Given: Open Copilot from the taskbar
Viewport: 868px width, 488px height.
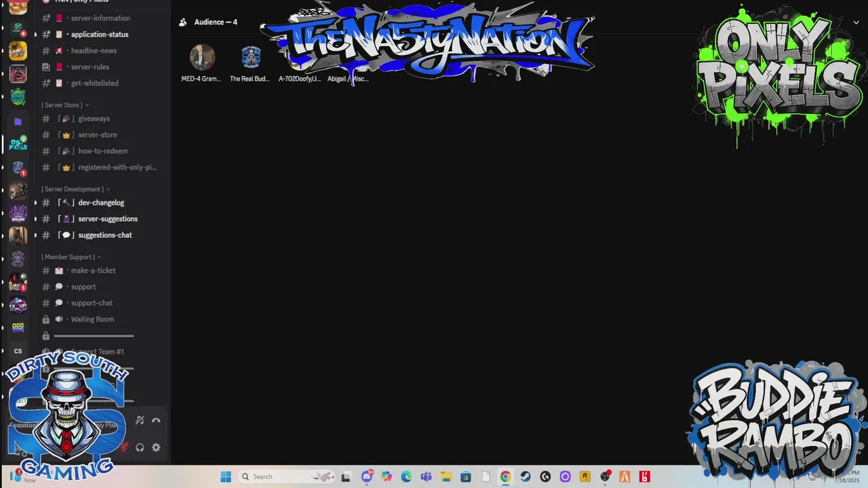Looking at the screenshot, I should point(387,477).
